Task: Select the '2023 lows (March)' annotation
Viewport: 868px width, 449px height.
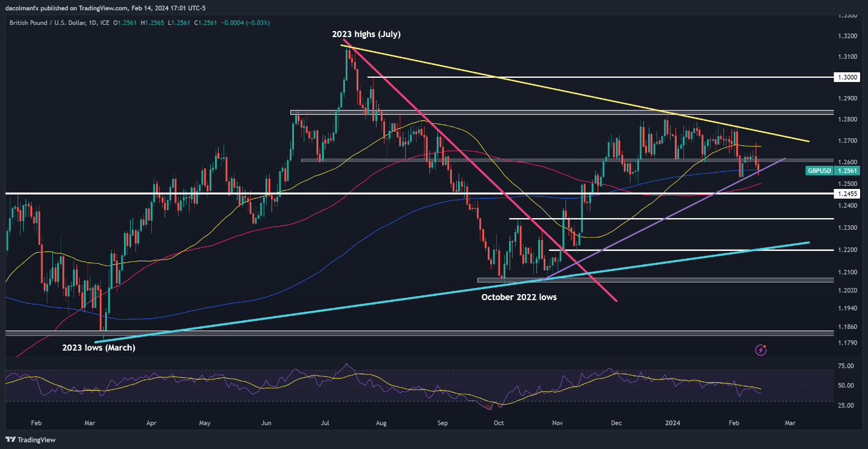Action: pyautogui.click(x=99, y=348)
